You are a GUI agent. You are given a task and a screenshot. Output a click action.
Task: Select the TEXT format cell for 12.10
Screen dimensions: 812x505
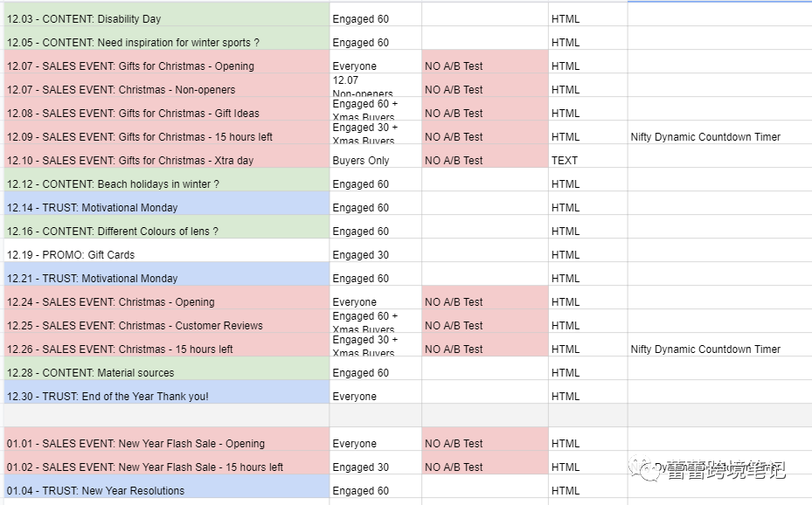pyautogui.click(x=588, y=156)
